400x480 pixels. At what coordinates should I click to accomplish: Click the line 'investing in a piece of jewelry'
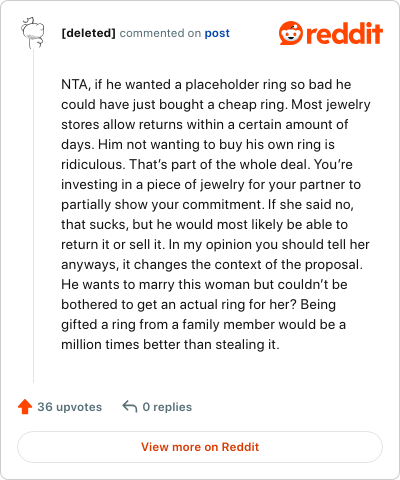[211, 184]
